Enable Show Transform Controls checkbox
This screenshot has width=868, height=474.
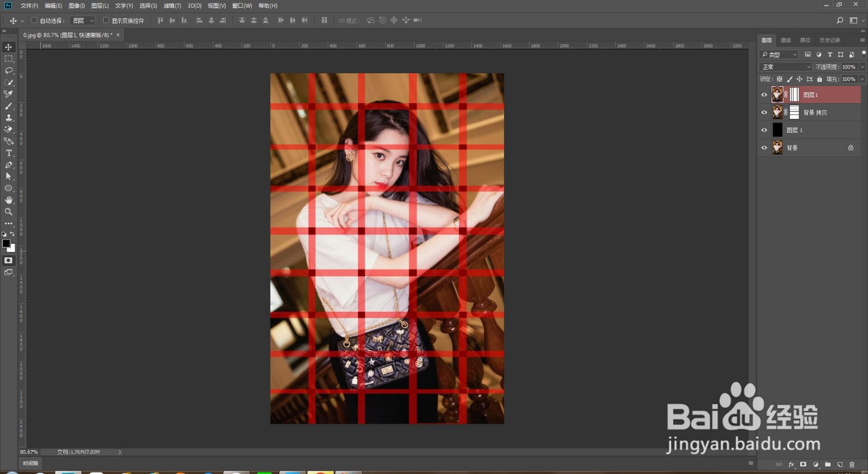(x=106, y=20)
